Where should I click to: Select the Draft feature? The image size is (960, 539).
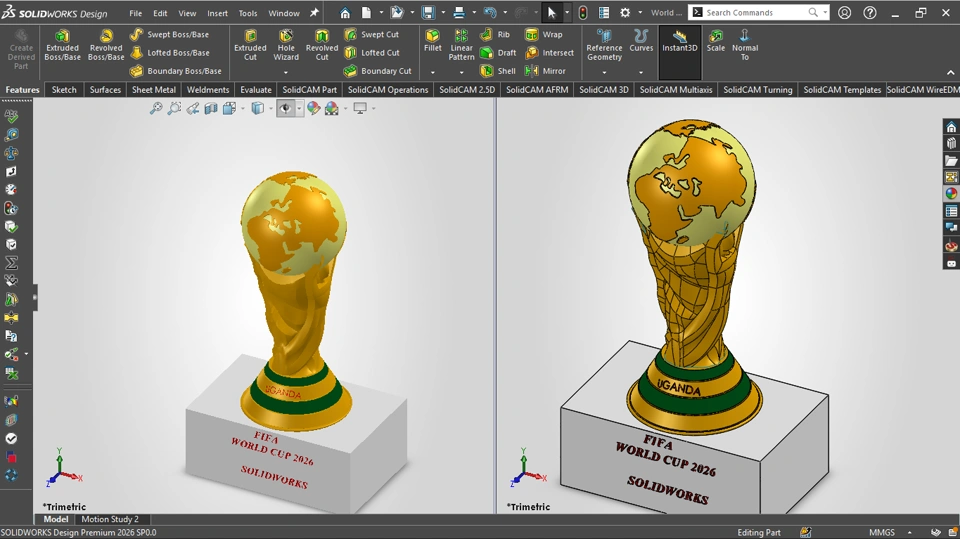(x=498, y=53)
